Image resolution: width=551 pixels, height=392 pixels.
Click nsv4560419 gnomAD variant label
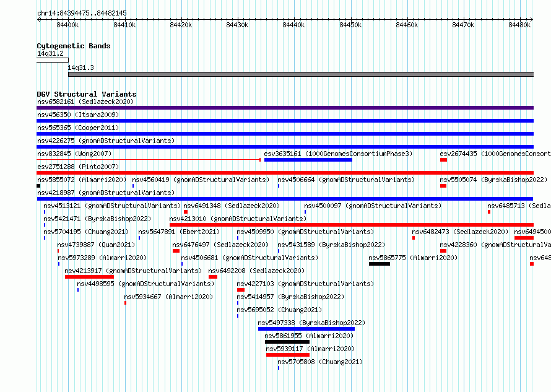(201, 180)
